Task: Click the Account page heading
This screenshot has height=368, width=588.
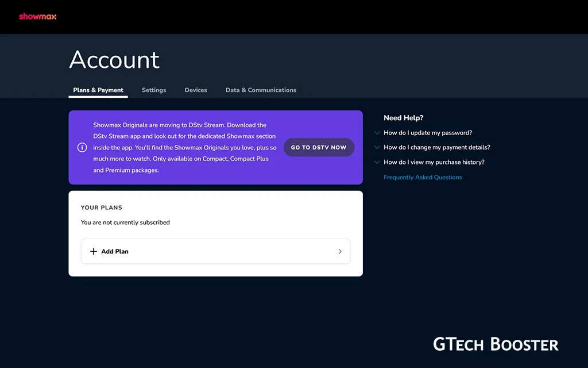Action: pos(114,60)
